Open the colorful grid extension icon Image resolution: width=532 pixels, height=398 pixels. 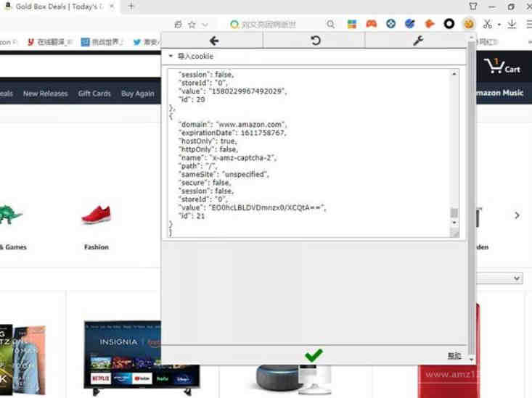coord(352,24)
